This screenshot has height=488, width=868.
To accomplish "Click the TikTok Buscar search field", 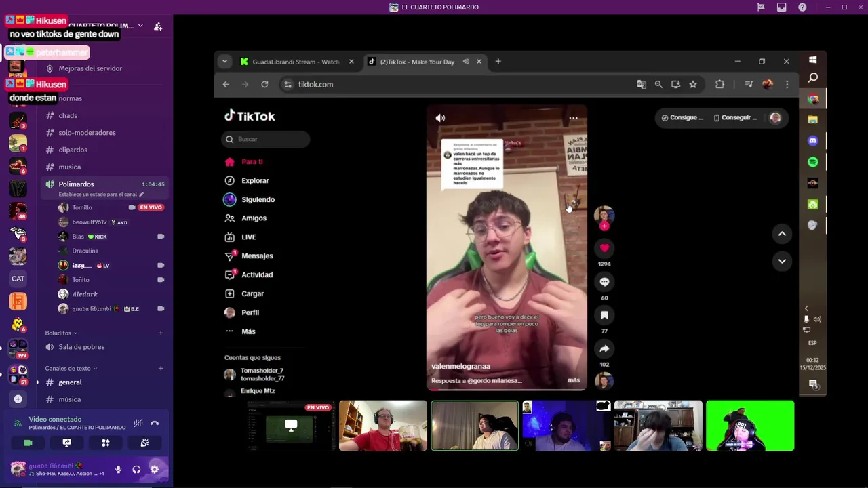I will click(266, 139).
